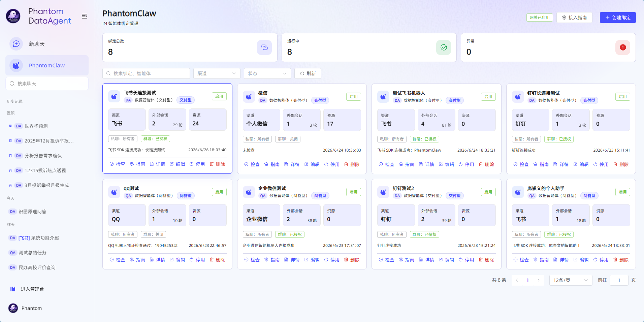Open the PhantomClaw sidebar menu item
Image resolution: width=644 pixels, height=322 pixels.
[x=47, y=65]
